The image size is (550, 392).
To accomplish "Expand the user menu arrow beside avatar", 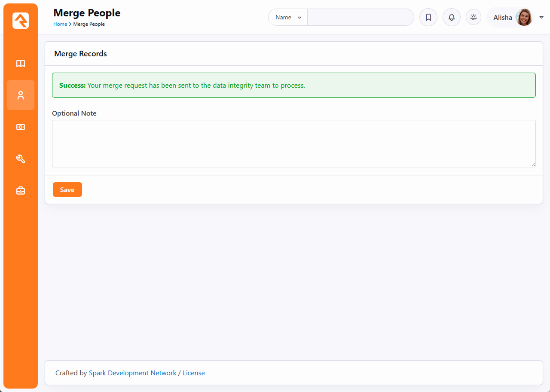I will pyautogui.click(x=541, y=18).
